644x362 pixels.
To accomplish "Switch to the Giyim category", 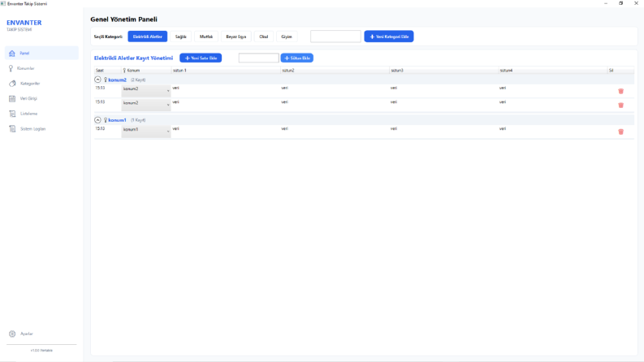I will 287,37.
